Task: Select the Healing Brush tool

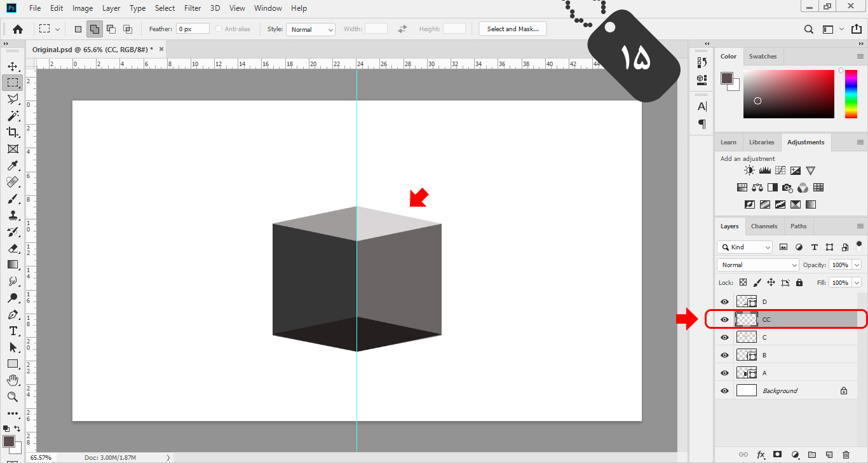Action: pyautogui.click(x=13, y=182)
